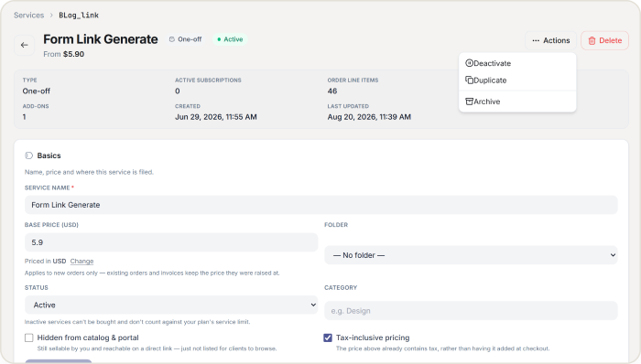Click the green Active status badge
This screenshot has height=364, width=641.
point(230,39)
